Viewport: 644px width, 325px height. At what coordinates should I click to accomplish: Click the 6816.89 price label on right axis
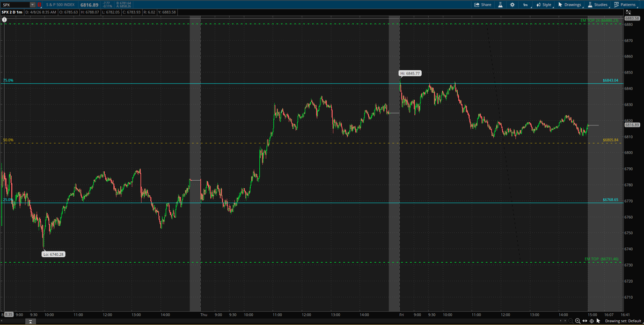[631, 124]
